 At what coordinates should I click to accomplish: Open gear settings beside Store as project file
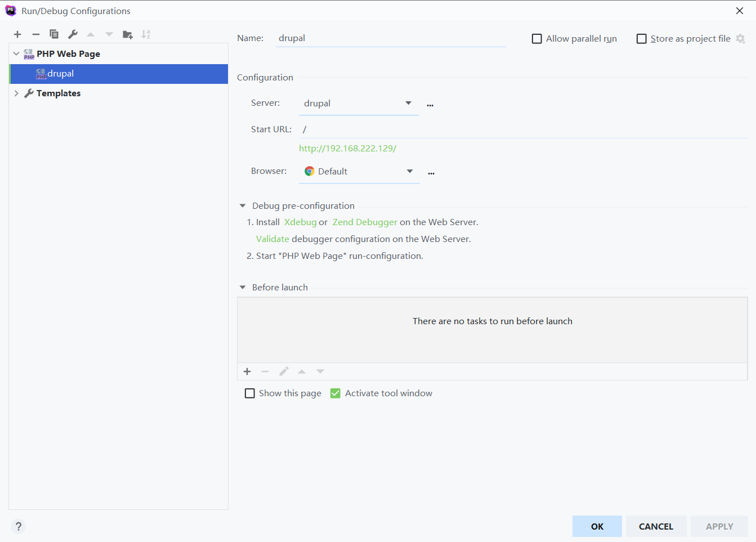pyautogui.click(x=740, y=38)
